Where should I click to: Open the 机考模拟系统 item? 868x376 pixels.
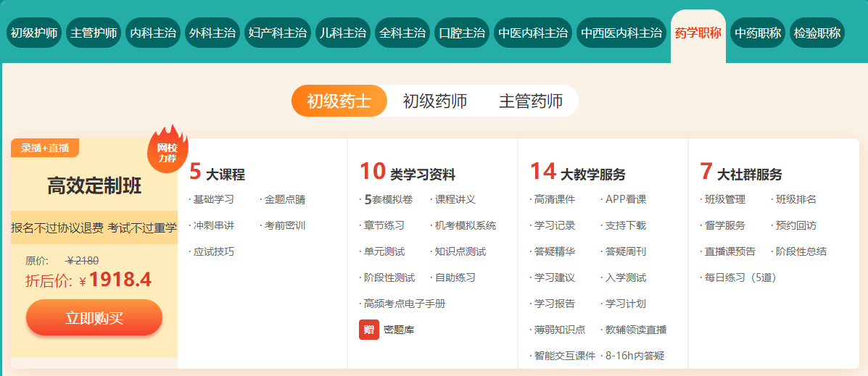point(464,225)
